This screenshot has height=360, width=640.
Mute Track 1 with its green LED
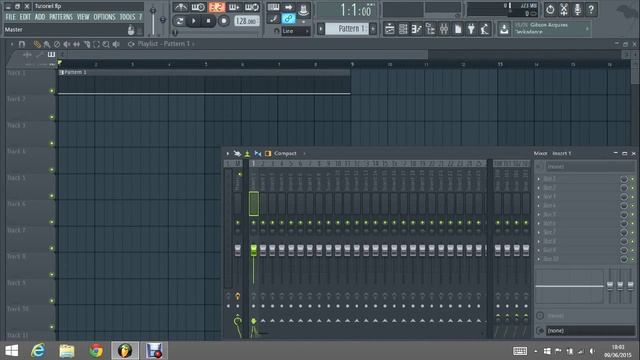coord(52,91)
